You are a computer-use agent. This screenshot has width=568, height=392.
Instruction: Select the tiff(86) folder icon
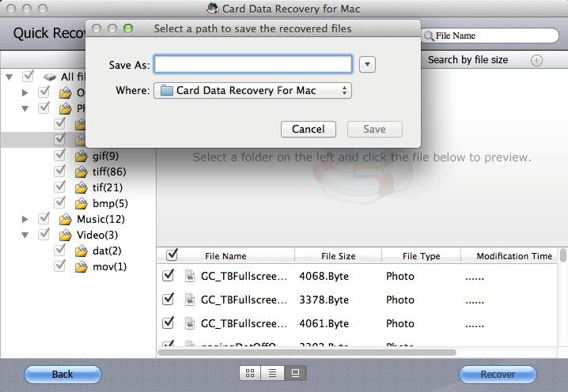click(80, 171)
